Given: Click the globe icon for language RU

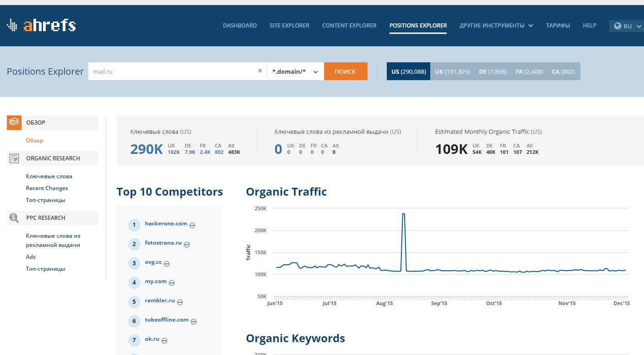Looking at the screenshot, I should click(618, 26).
